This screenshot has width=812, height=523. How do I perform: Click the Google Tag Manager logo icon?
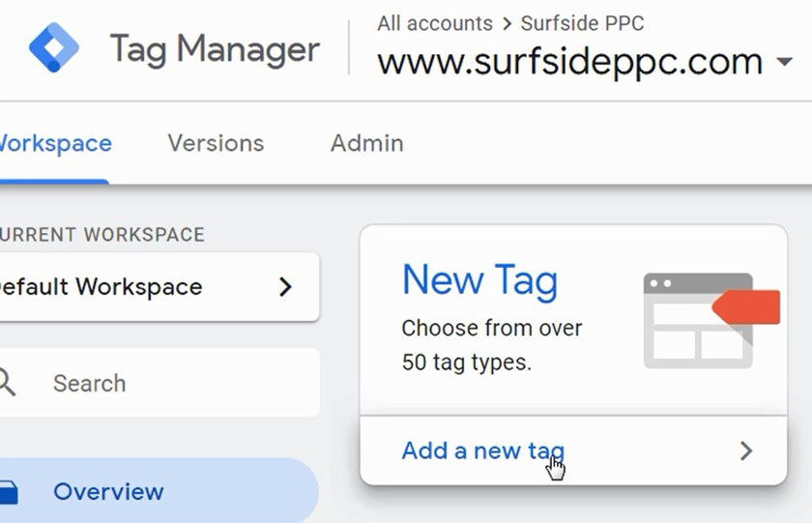tap(54, 47)
